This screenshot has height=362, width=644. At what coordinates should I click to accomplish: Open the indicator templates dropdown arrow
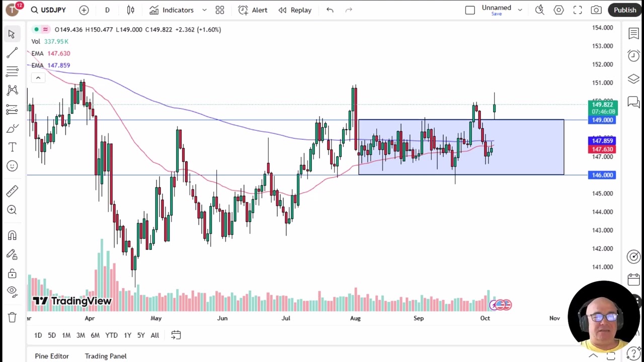click(204, 10)
